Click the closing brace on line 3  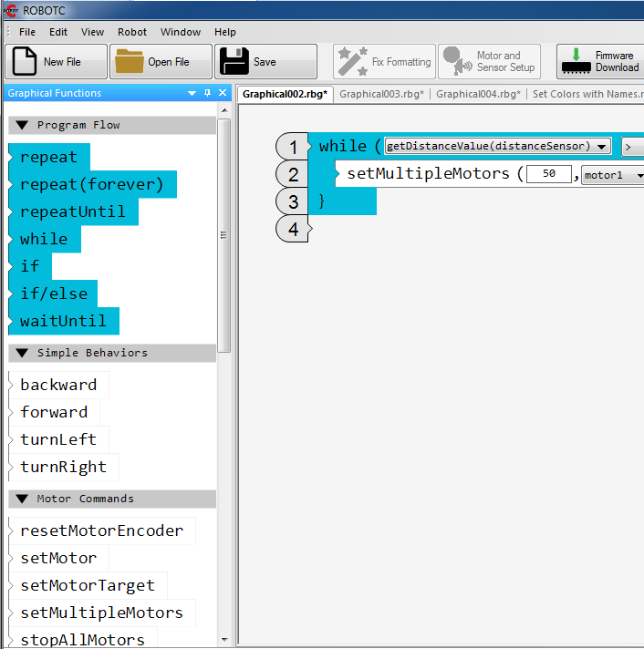pos(322,201)
